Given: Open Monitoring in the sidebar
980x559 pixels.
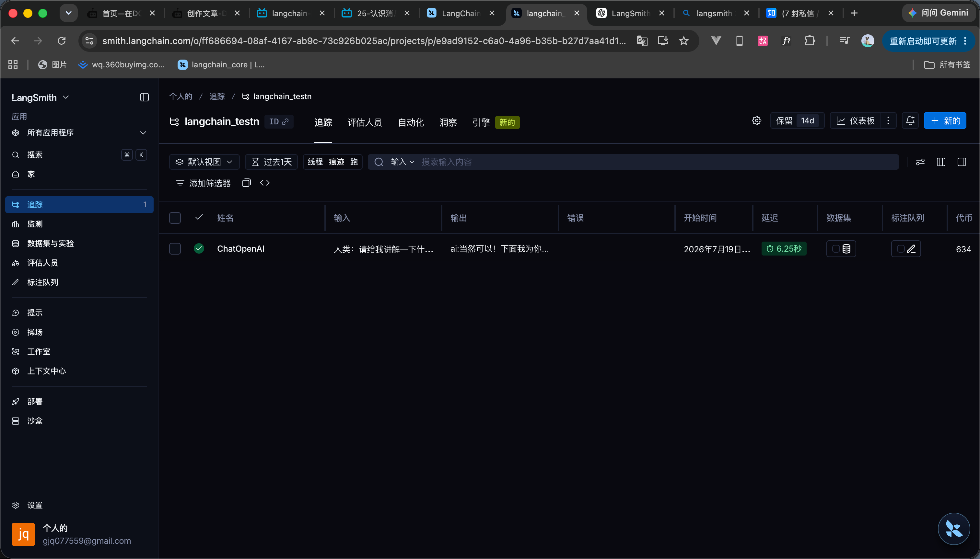Looking at the screenshot, I should 79,224.
